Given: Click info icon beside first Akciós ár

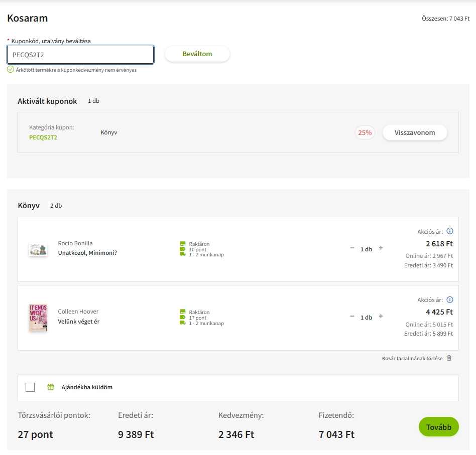Looking at the screenshot, I should (x=450, y=231).
